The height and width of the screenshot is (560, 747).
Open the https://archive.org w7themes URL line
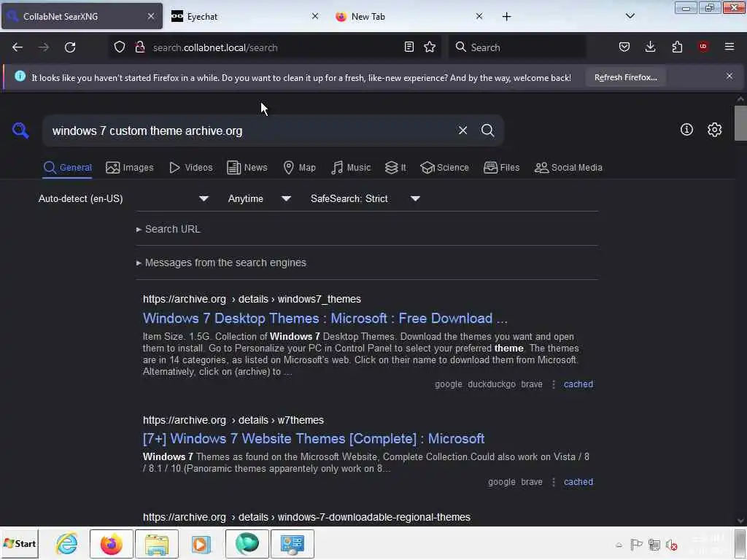click(x=233, y=420)
